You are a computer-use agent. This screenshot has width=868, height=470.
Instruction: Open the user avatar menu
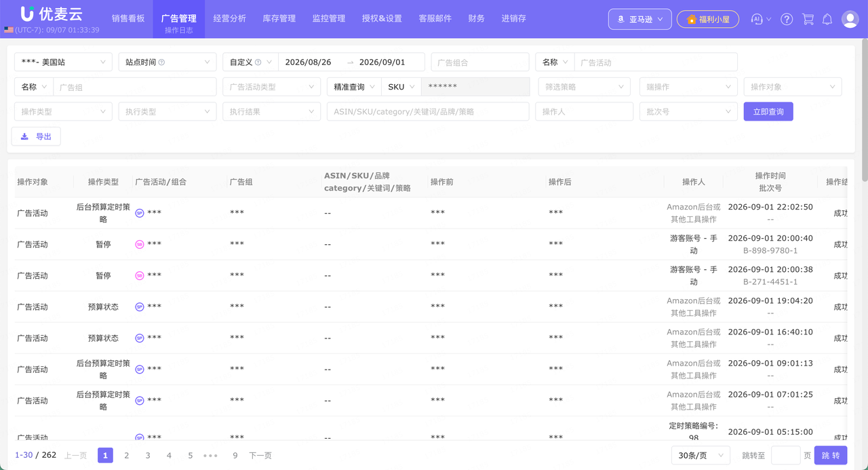850,19
